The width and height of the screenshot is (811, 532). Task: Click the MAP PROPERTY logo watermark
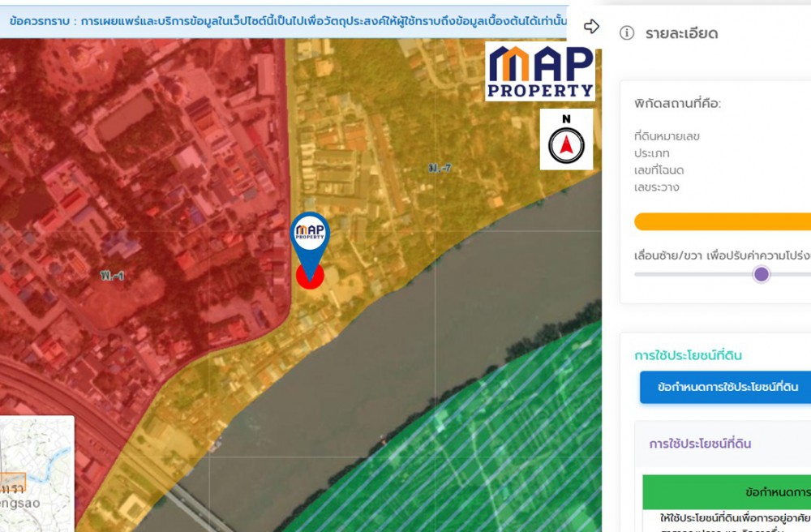539,72
